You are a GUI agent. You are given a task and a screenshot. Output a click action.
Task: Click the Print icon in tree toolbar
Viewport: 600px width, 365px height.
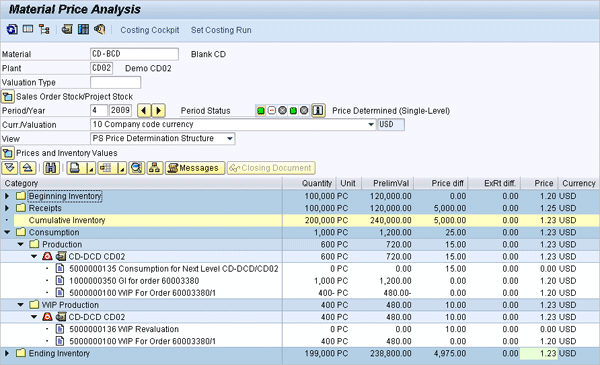click(76, 168)
